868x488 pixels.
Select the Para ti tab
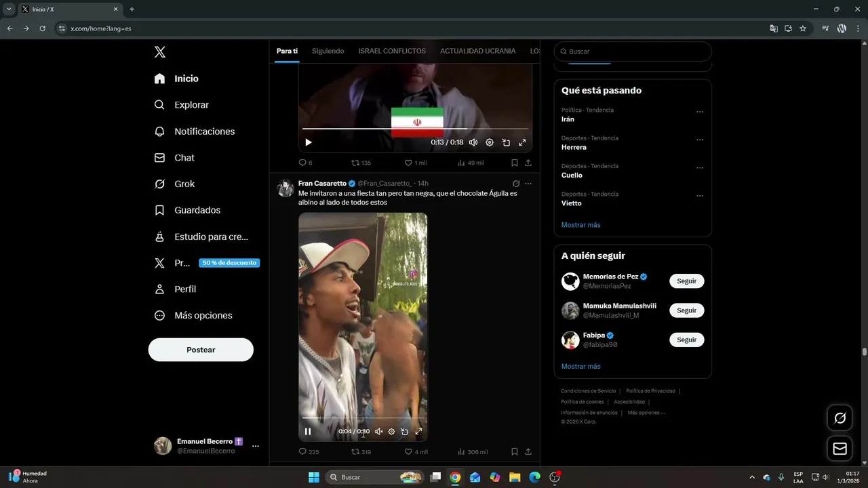(287, 52)
